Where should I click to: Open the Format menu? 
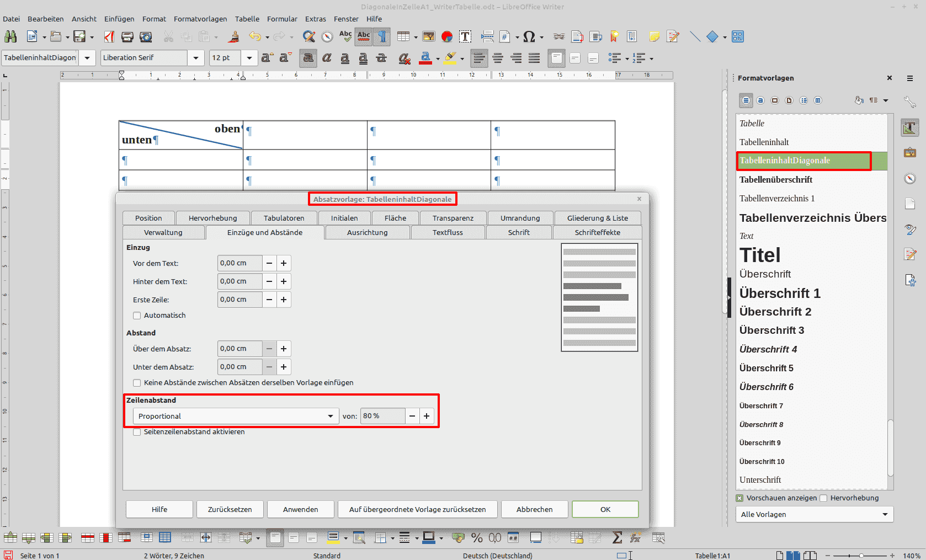tap(154, 19)
